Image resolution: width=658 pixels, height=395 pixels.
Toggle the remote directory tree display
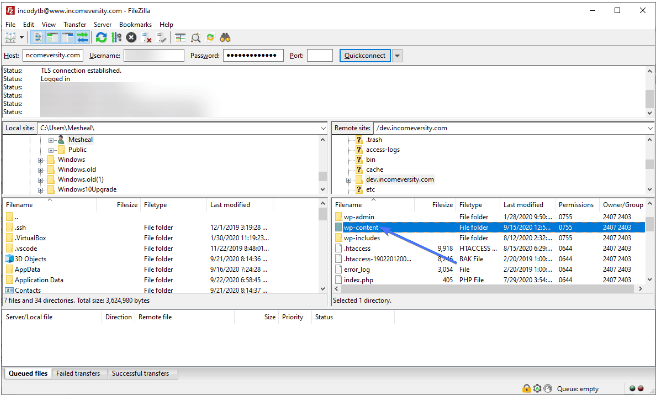pyautogui.click(x=68, y=38)
